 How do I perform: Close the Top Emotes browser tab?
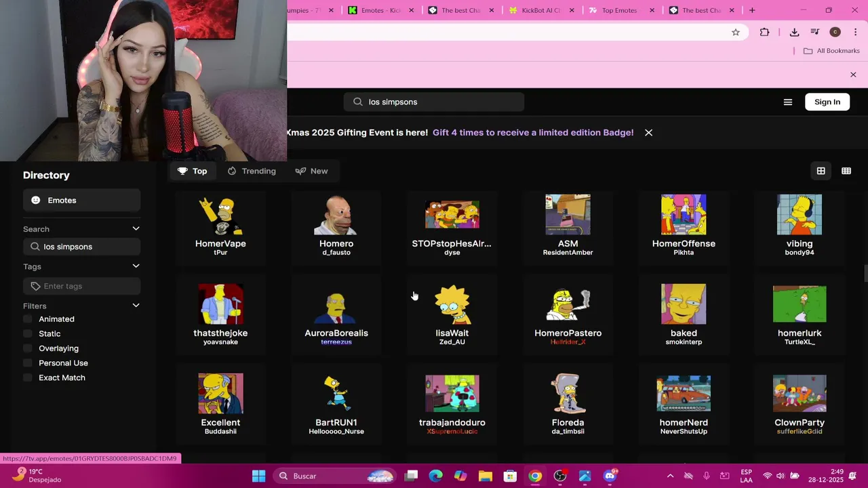652,10
